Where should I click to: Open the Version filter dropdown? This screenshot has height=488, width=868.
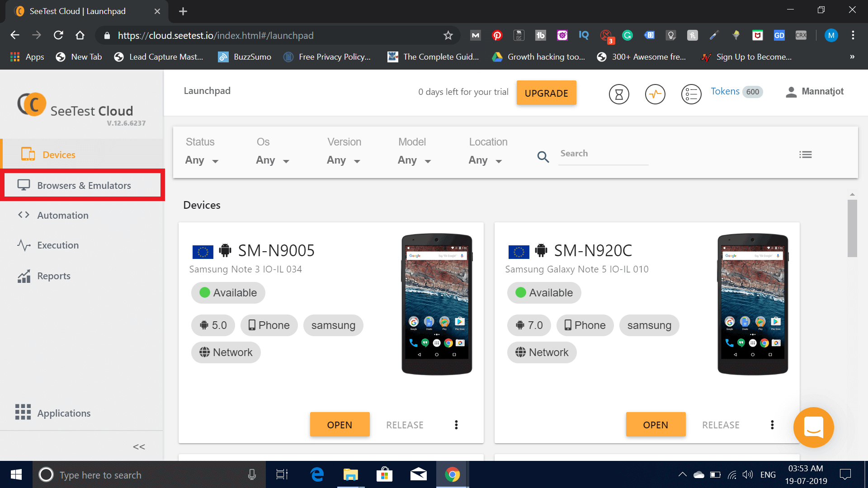[x=344, y=160]
